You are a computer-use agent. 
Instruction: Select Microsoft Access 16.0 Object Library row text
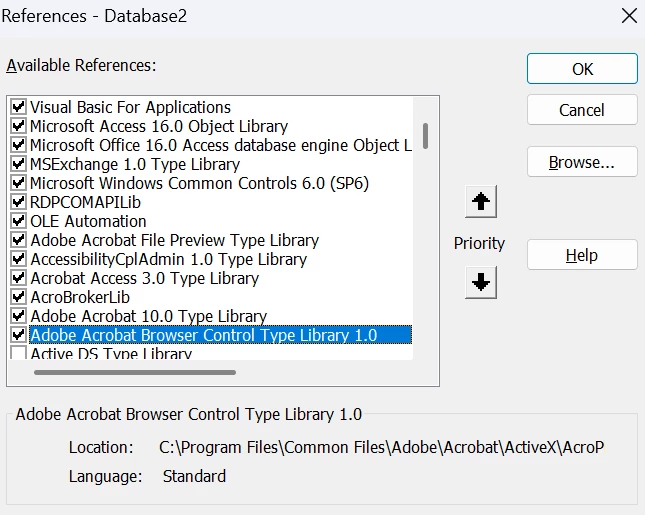[x=159, y=126]
